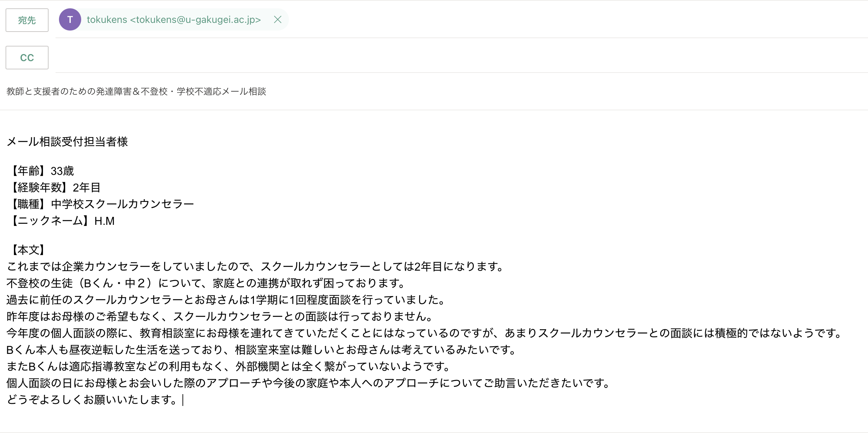Click the empty CC address field
868x433 pixels.
click(451, 58)
